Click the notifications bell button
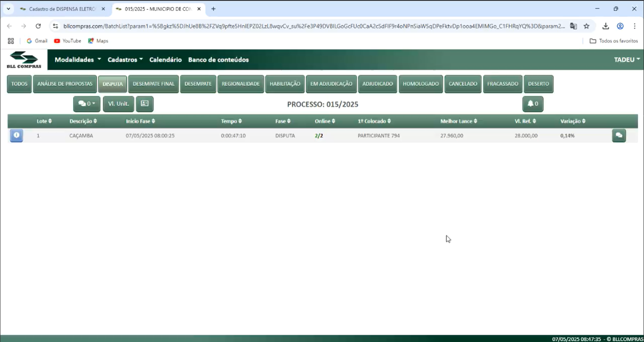Image resolution: width=644 pixels, height=342 pixels. click(533, 104)
